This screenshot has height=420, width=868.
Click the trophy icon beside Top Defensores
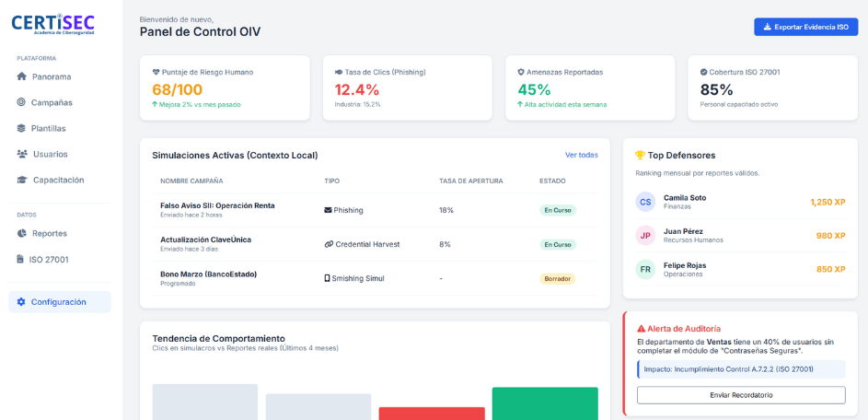click(641, 156)
